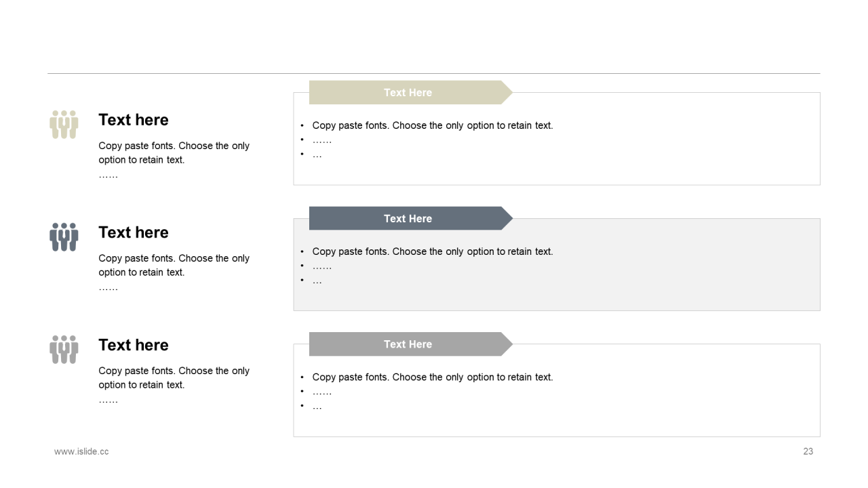
Task: Click the slide number 23
Action: click(x=808, y=451)
